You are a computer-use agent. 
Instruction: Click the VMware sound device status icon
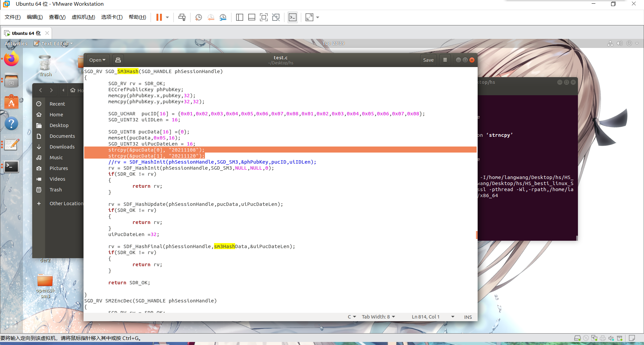(x=611, y=338)
